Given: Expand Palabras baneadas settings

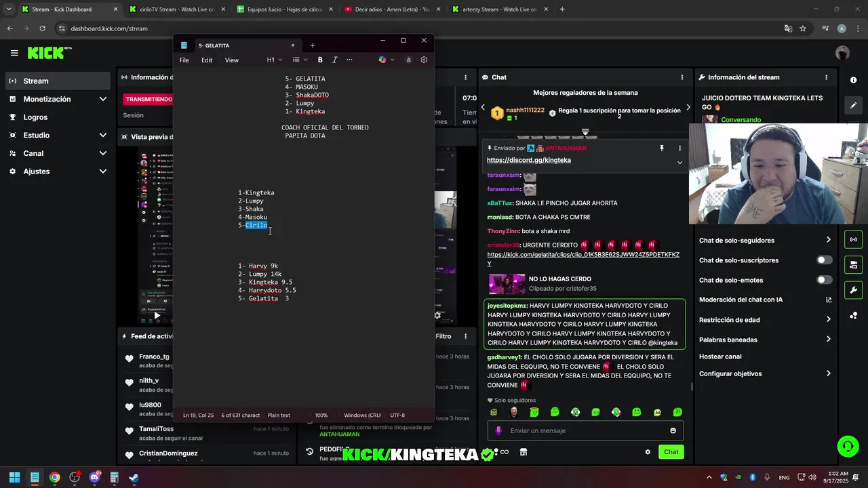Looking at the screenshot, I should pos(828,340).
